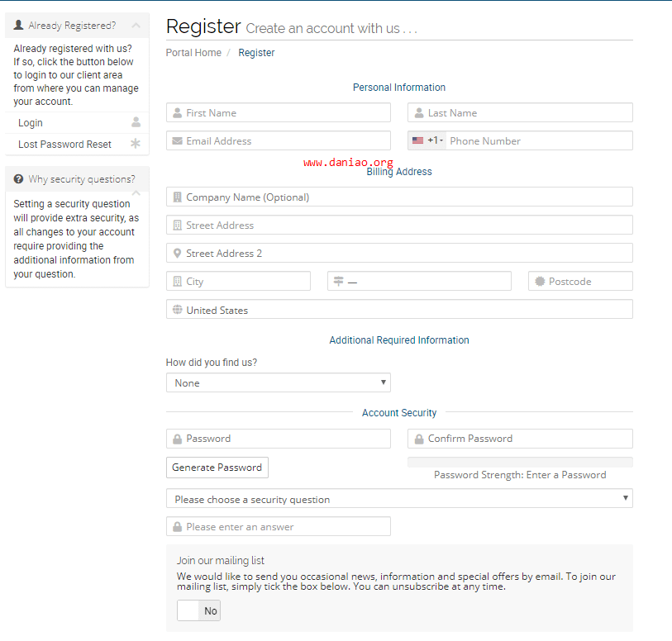The image size is (672, 641).
Task: Click the Generate Password button
Action: coord(217,468)
